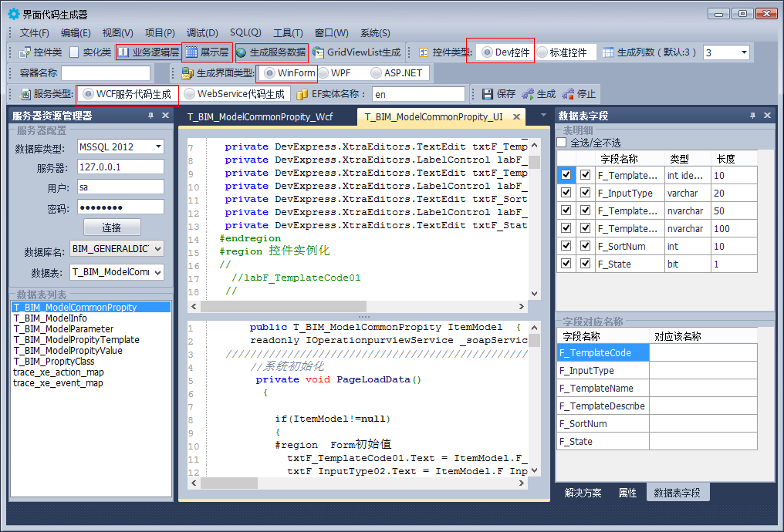Click the 连接 button

pos(112,227)
